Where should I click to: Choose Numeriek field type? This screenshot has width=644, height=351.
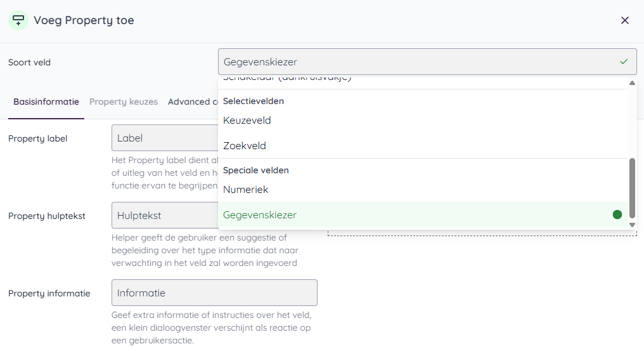pyautogui.click(x=423, y=190)
